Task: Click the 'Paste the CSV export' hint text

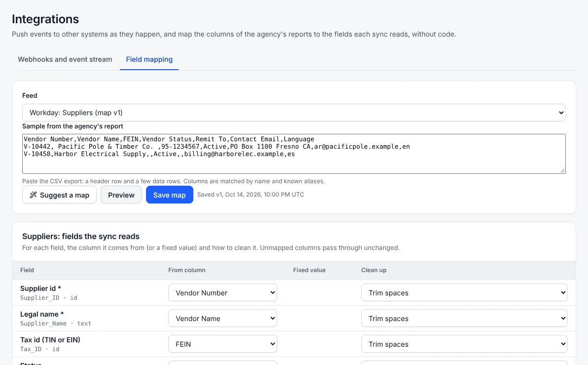Action: tap(173, 181)
